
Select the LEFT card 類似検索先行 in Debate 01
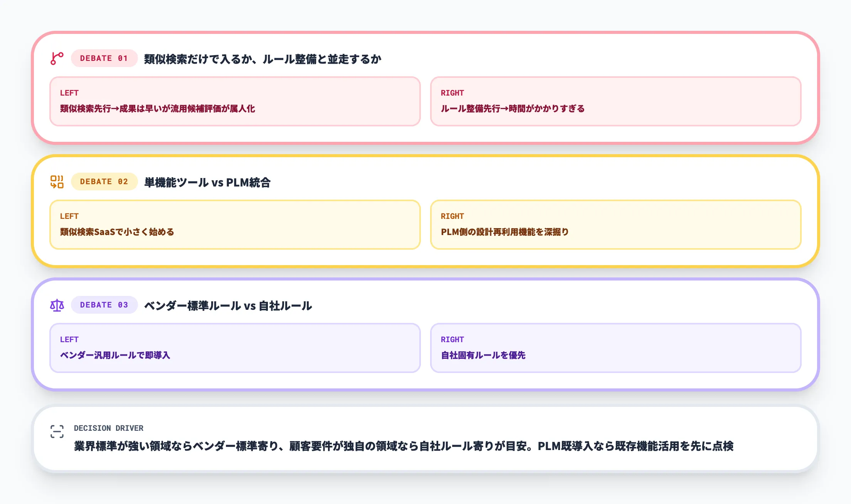tap(234, 101)
